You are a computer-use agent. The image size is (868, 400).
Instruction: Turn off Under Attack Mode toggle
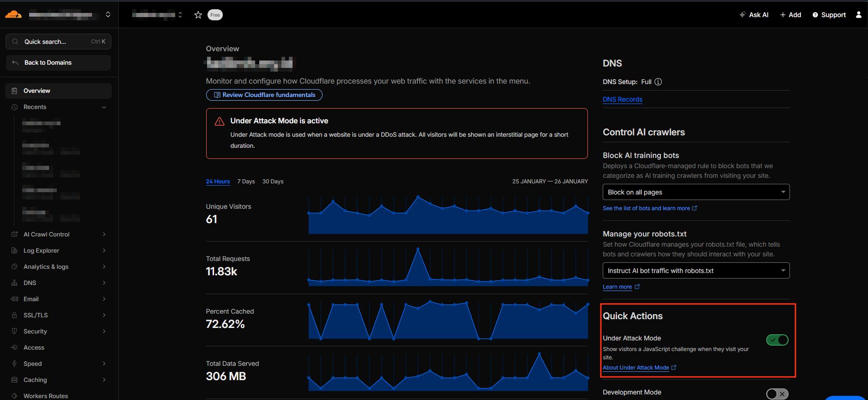777,340
